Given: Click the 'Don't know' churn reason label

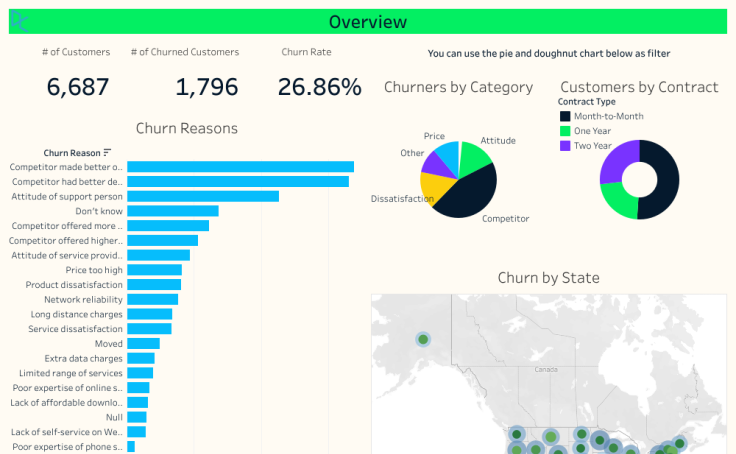Looking at the screenshot, I should [x=99, y=211].
